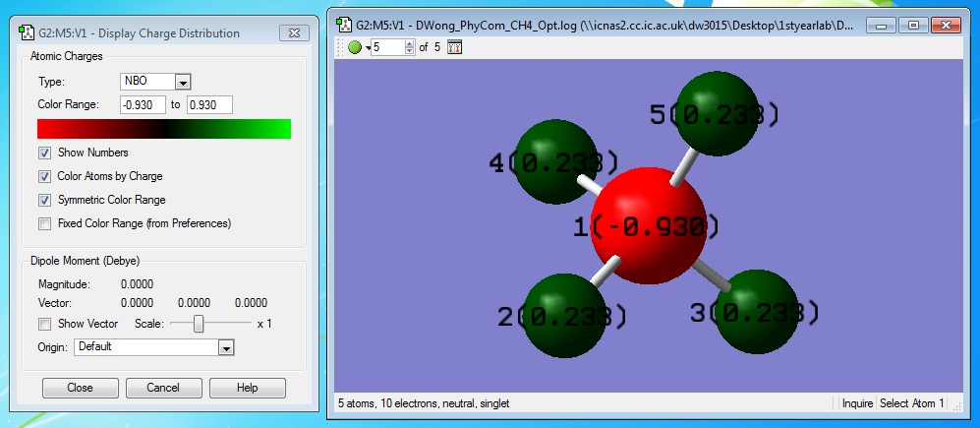980x428 pixels.
Task: Click the Cancel button
Action: (164, 388)
